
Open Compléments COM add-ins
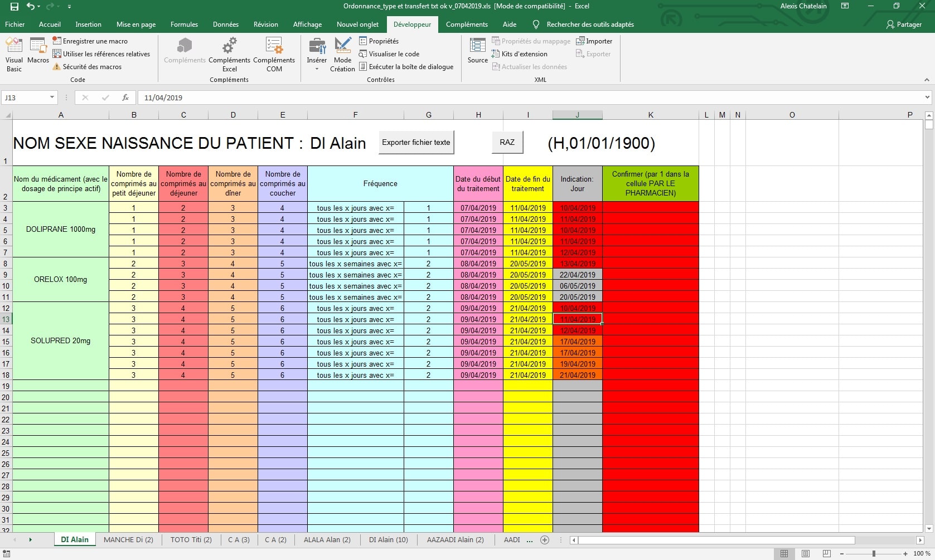[x=274, y=54]
